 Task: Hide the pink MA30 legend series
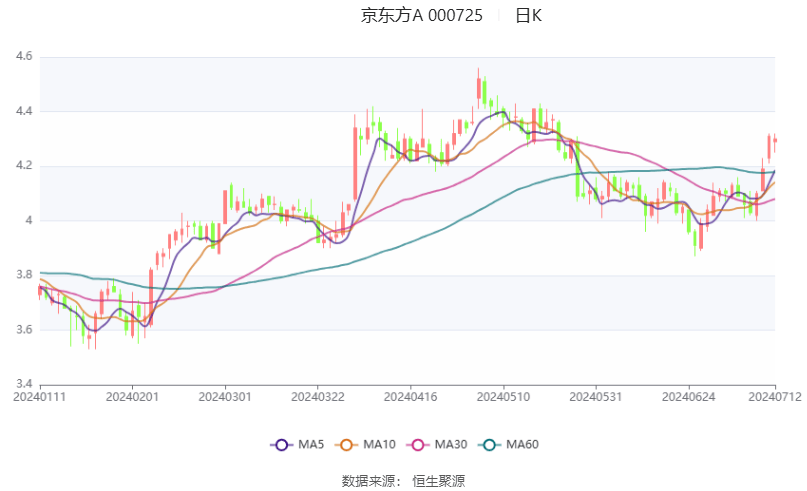pyautogui.click(x=420, y=444)
